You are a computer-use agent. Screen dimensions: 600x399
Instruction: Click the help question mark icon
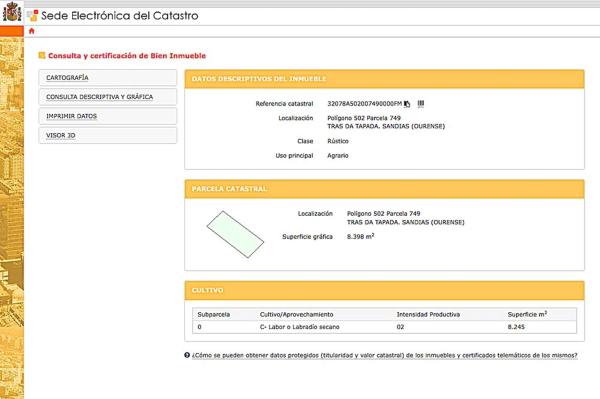[x=187, y=355]
